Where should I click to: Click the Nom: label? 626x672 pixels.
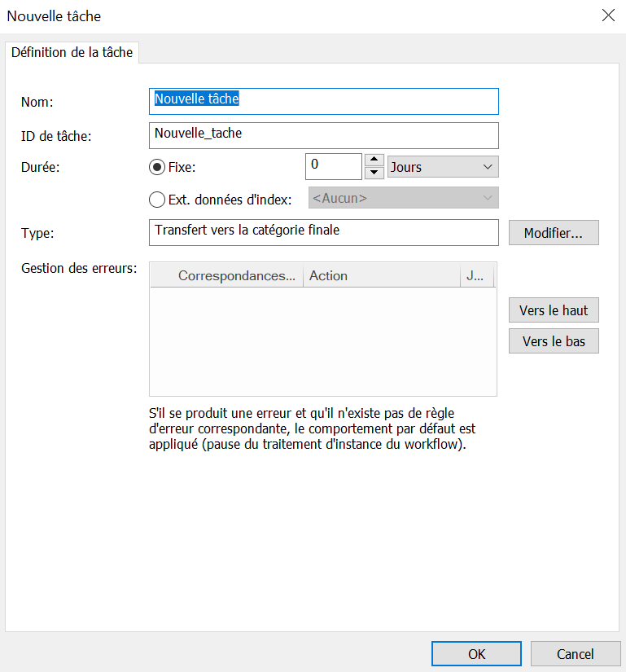point(37,102)
